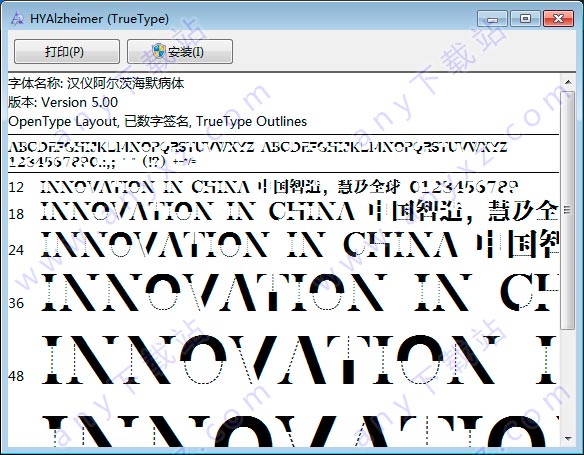Click the font file icon in title bar

17,18
